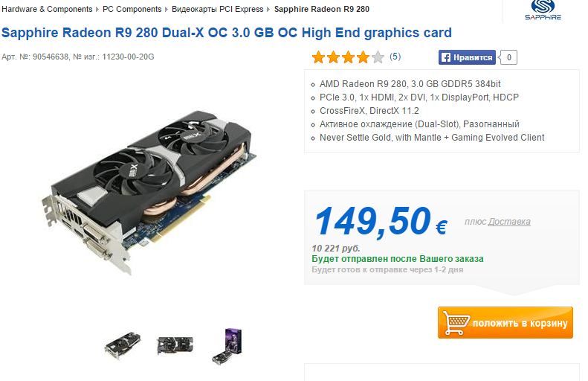This screenshot has width=588, height=381.
Task: Go to PC Components breadcrumb
Action: (132, 9)
